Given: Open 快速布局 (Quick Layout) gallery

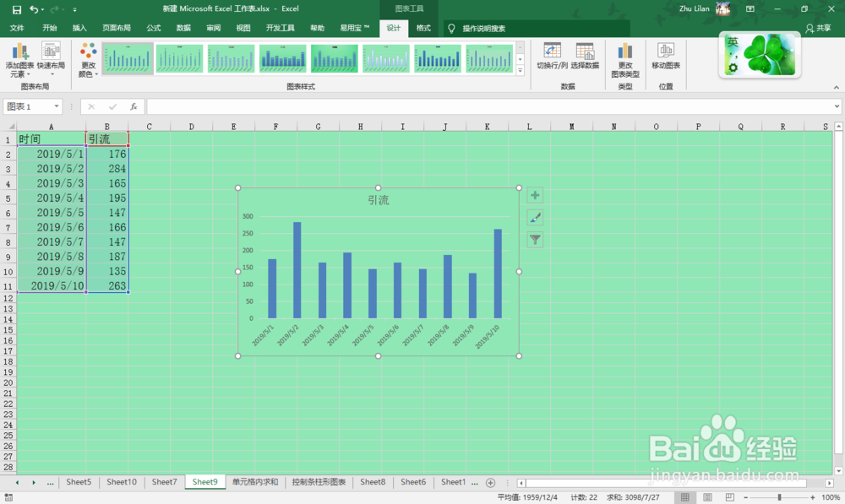Looking at the screenshot, I should click(x=51, y=60).
